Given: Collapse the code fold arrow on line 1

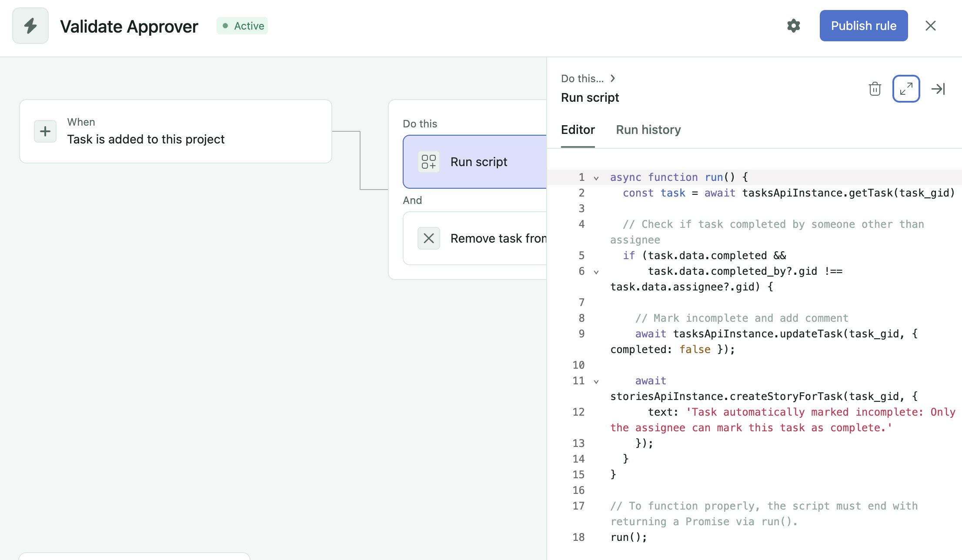Looking at the screenshot, I should pos(596,177).
